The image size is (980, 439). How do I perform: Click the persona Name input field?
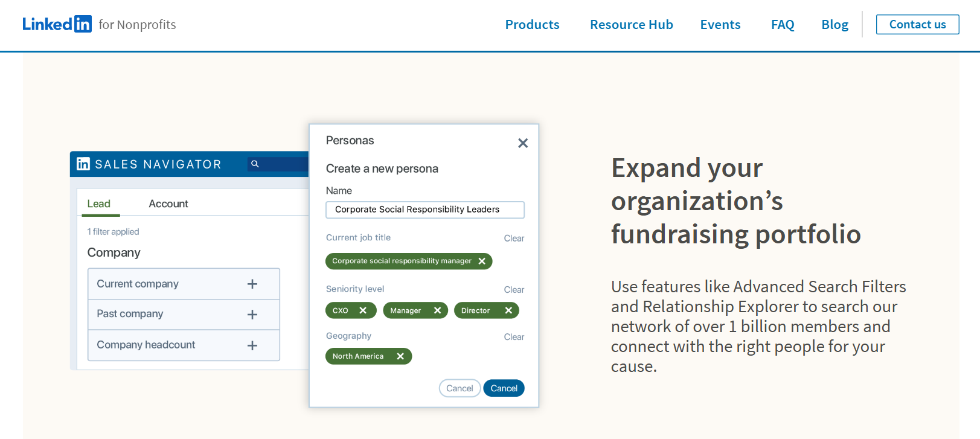point(425,210)
